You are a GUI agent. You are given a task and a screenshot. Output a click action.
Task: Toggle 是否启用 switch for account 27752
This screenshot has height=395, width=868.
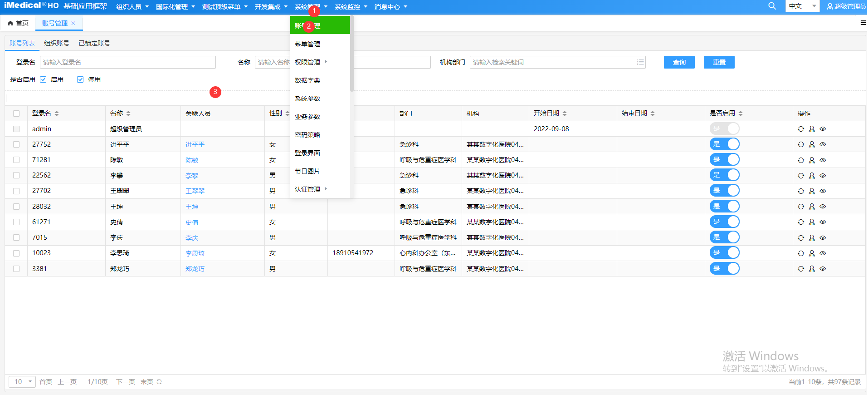point(725,144)
